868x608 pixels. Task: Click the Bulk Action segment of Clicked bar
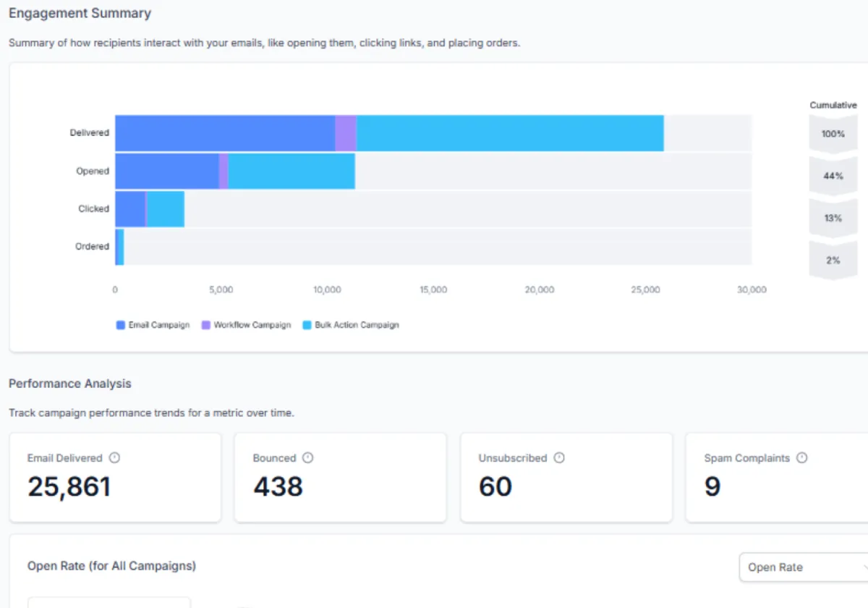coord(166,209)
